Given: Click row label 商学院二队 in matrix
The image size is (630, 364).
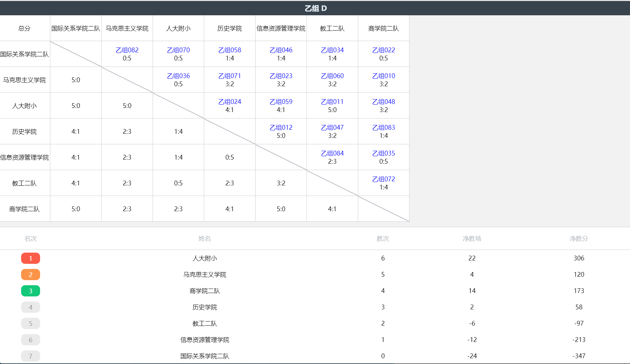Looking at the screenshot, I should tap(24, 209).
